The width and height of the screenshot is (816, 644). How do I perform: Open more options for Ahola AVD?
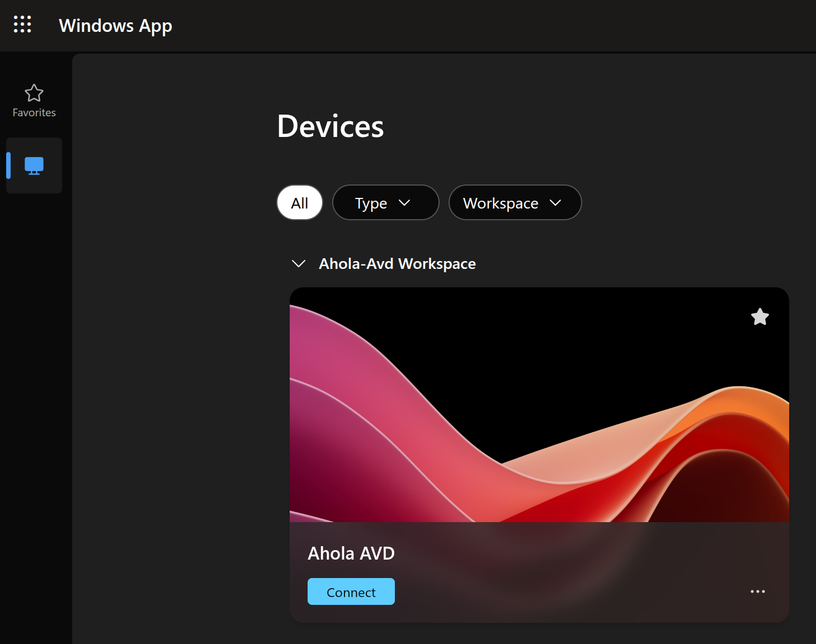[758, 591]
